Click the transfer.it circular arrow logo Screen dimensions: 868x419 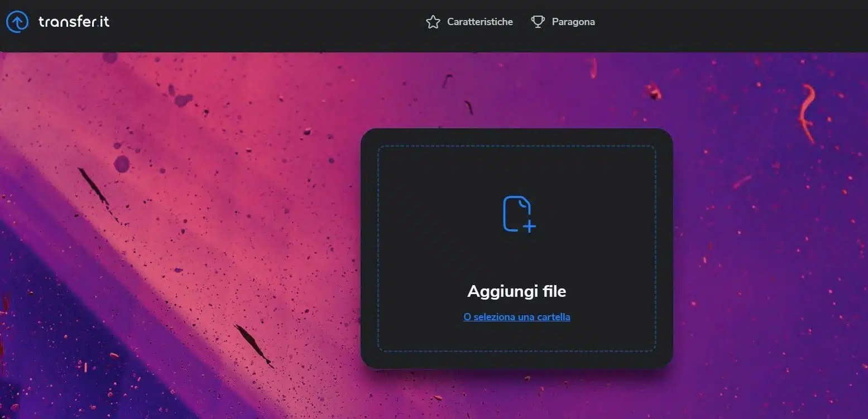pos(17,22)
